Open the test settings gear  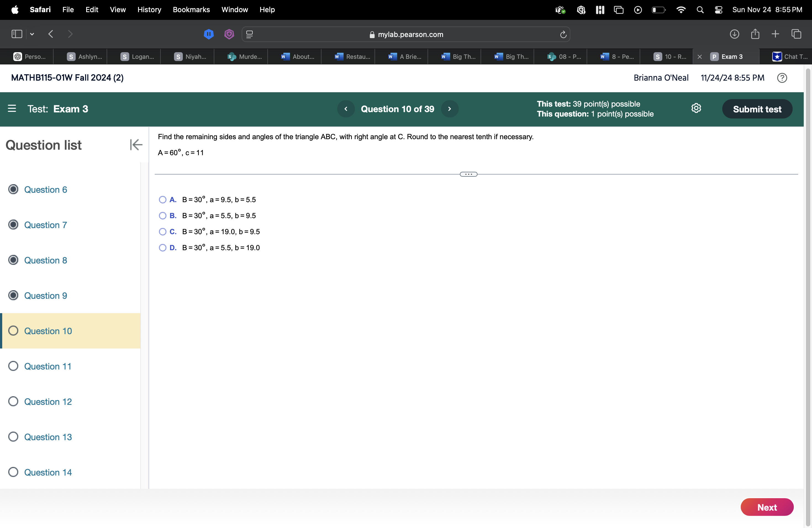tap(696, 109)
